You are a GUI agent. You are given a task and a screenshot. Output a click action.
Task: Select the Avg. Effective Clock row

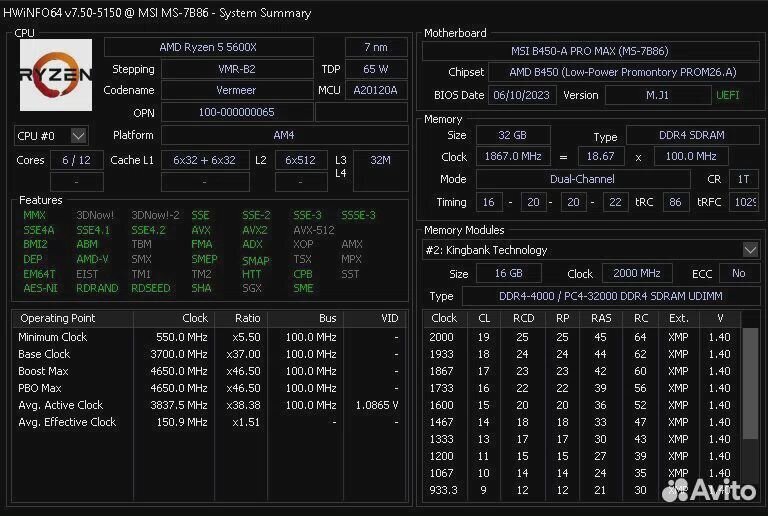(209, 422)
